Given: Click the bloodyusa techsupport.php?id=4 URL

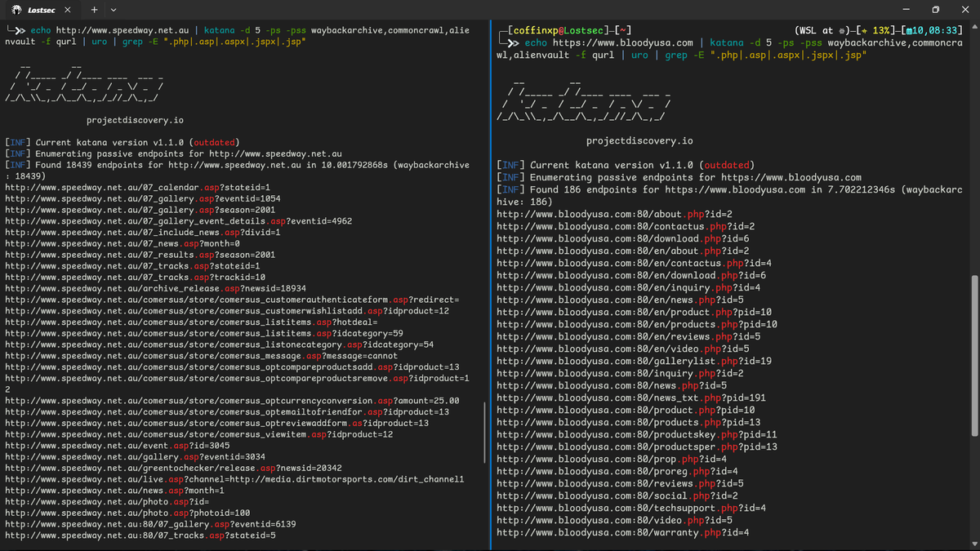Looking at the screenshot, I should 631,508.
